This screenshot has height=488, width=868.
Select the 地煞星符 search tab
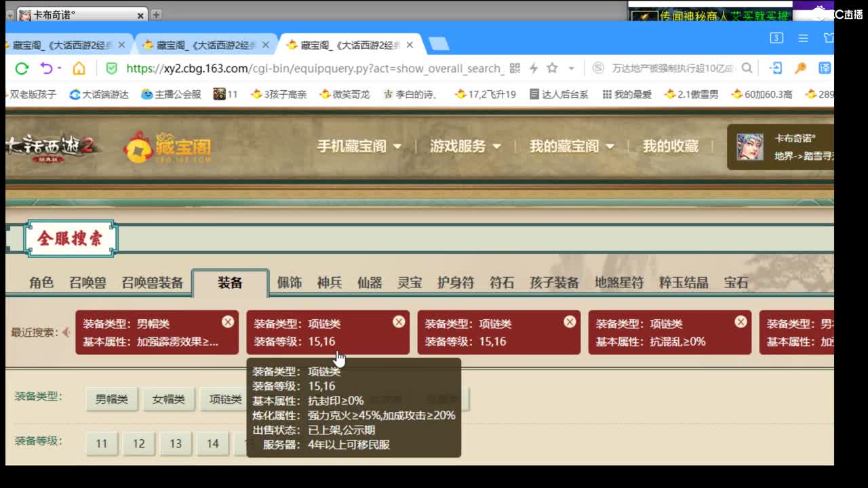[619, 283]
